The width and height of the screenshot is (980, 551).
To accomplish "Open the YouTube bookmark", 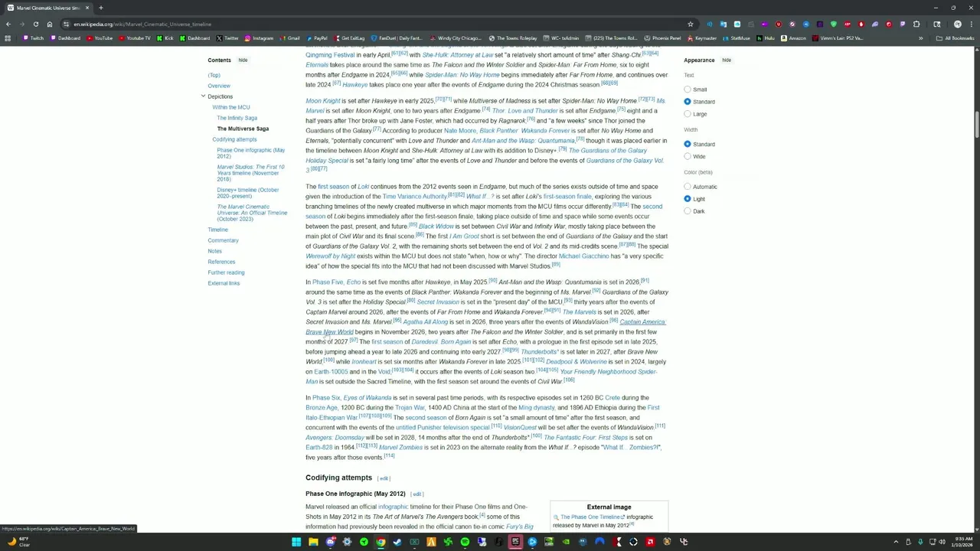I will 100,38.
